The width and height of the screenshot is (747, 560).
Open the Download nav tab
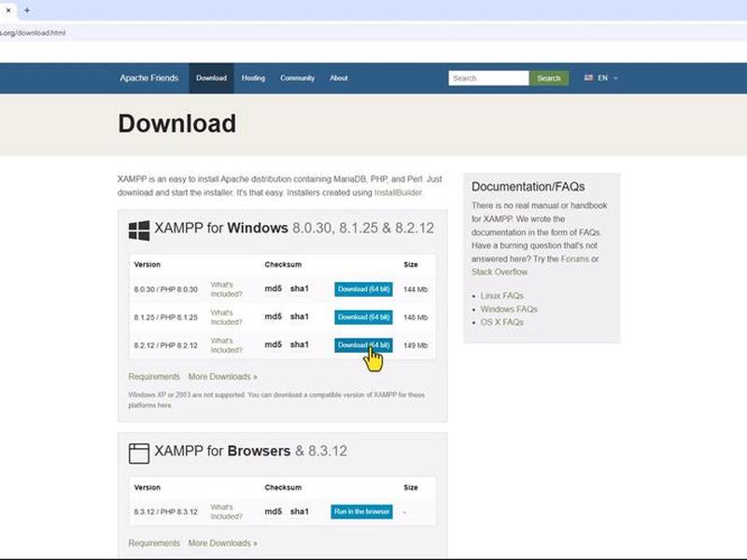pyautogui.click(x=211, y=78)
